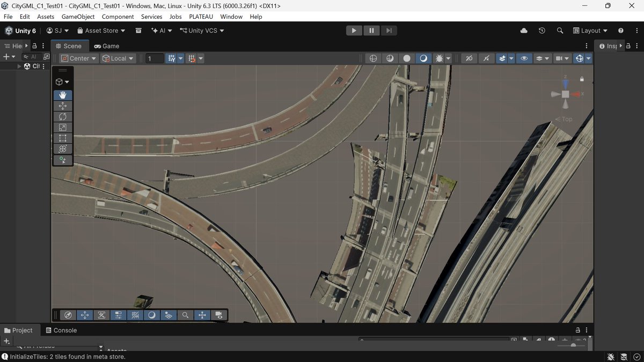Select the Scale tool
Image resolution: width=644 pixels, height=362 pixels.
pos(63,127)
